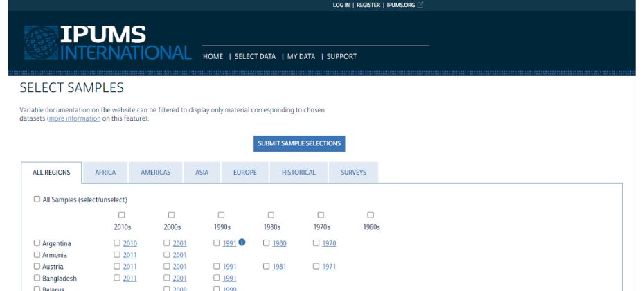Open the Argentina 1991 sample link
Image resolution: width=644 pixels, height=291 pixels.
[x=230, y=244]
